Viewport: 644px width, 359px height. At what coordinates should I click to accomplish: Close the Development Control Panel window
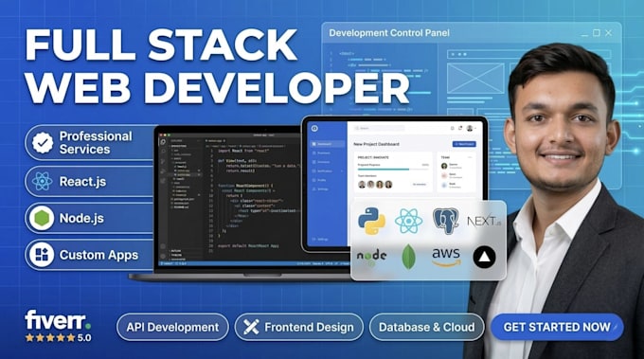[x=609, y=33]
